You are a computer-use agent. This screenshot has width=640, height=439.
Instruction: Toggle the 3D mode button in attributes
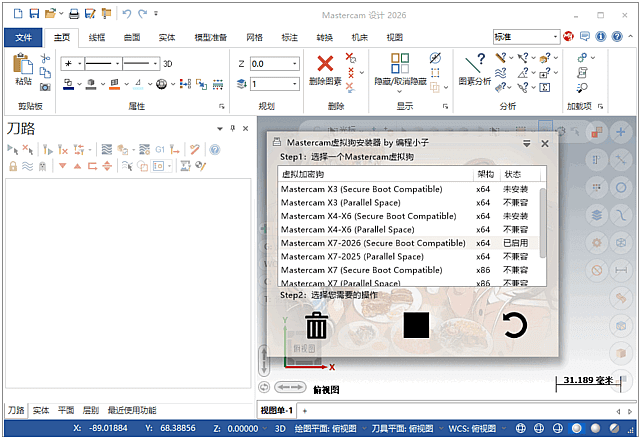(168, 63)
